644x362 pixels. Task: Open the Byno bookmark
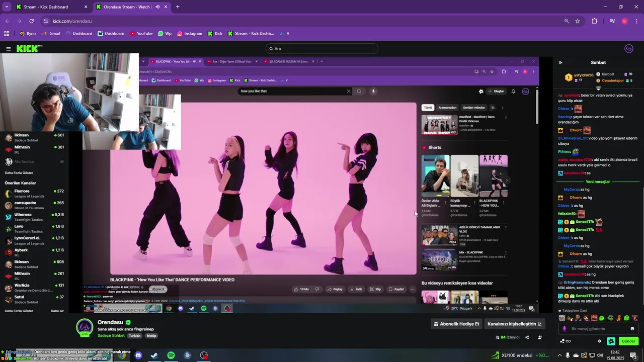point(27,34)
